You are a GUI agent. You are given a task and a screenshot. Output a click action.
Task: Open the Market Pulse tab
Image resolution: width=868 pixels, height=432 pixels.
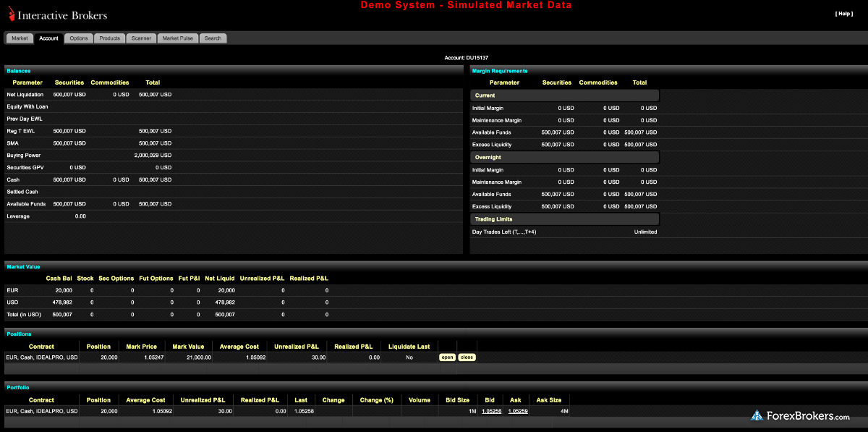pos(177,38)
